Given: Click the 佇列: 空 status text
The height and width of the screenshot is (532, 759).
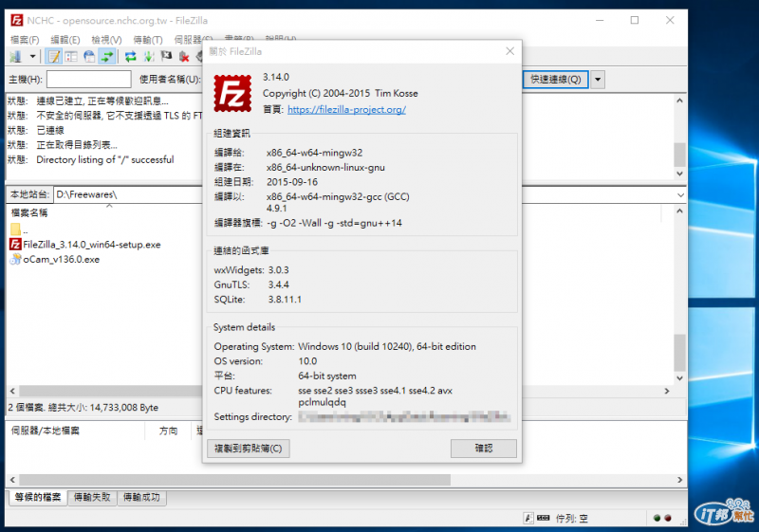Looking at the screenshot, I should pos(572,519).
